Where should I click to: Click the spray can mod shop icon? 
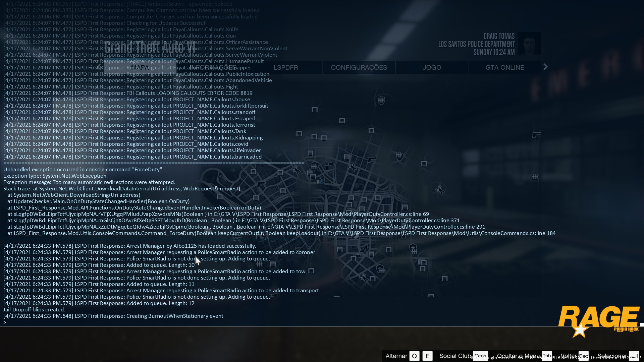click(x=329, y=166)
